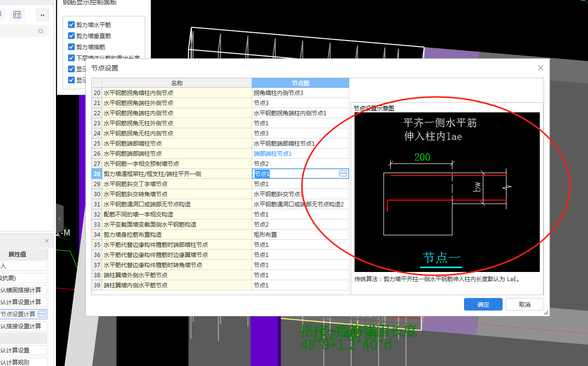588x366 pixels.
Task: Select row 23 水平钢筋拐角无柱外侧节点
Action: pyautogui.click(x=177, y=123)
